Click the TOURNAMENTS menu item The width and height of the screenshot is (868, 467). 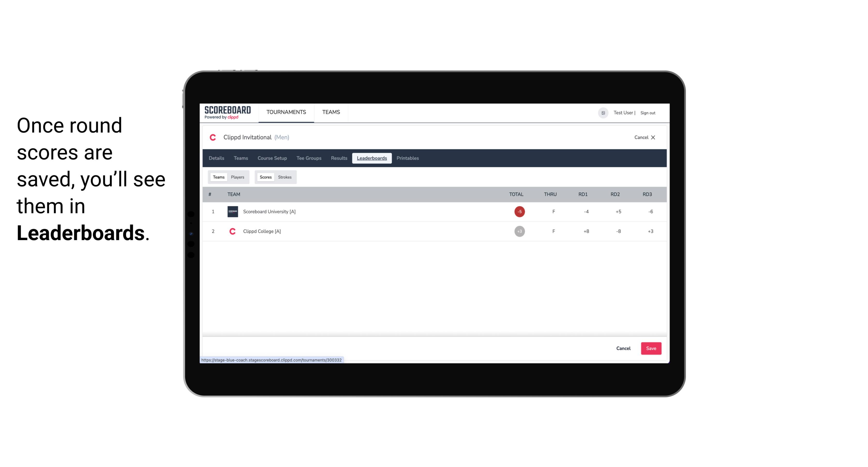pyautogui.click(x=287, y=112)
